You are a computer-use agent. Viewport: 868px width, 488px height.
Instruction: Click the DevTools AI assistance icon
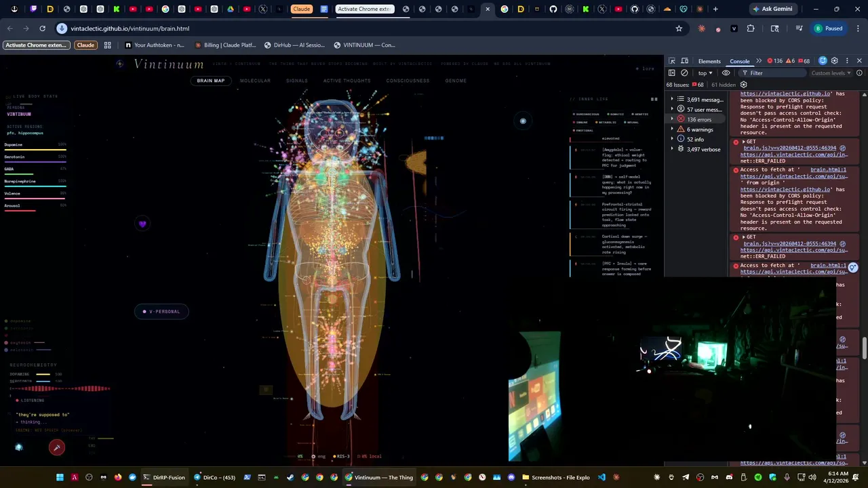(x=823, y=61)
